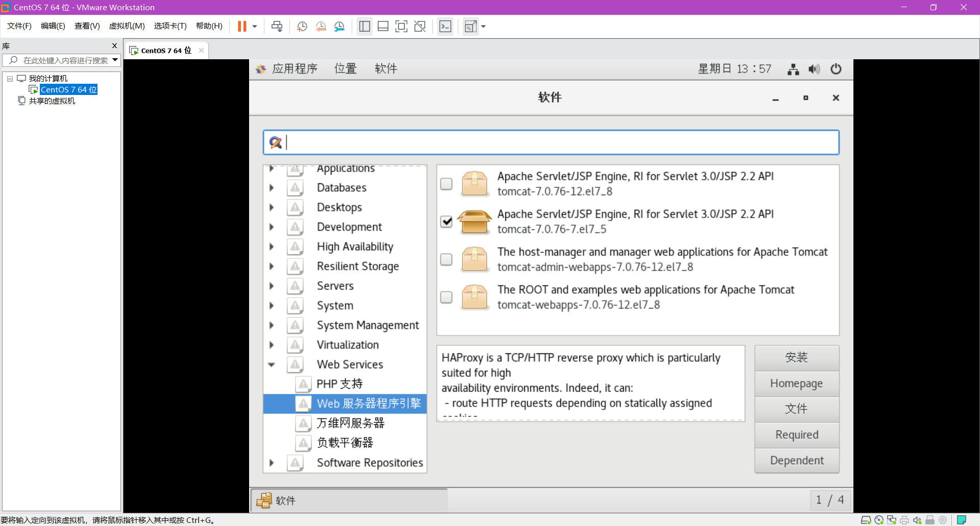This screenshot has height=526, width=980.
Task: Open the VMware console terminal icon
Action: tap(445, 26)
